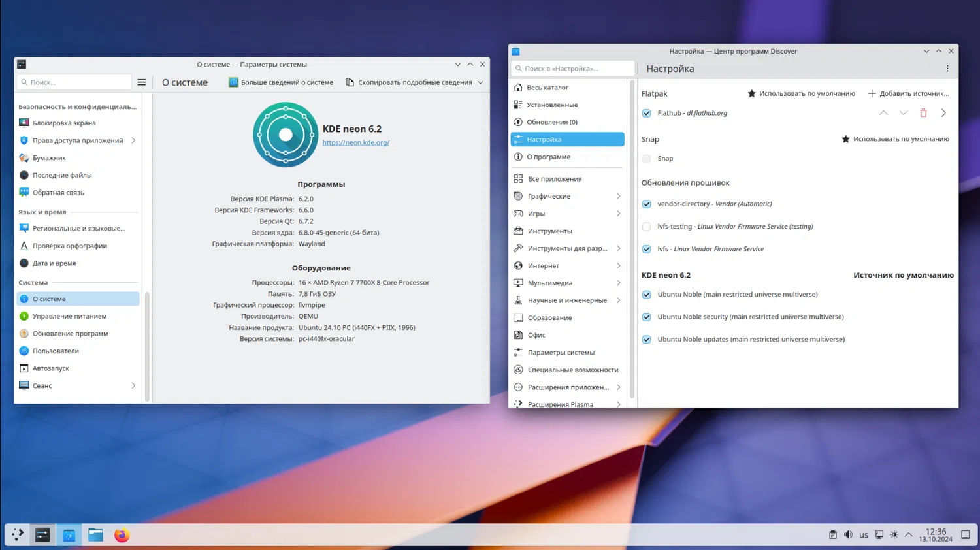Click the show desktop icon on the taskbar
Screen dimensions: 980x550
(965, 535)
